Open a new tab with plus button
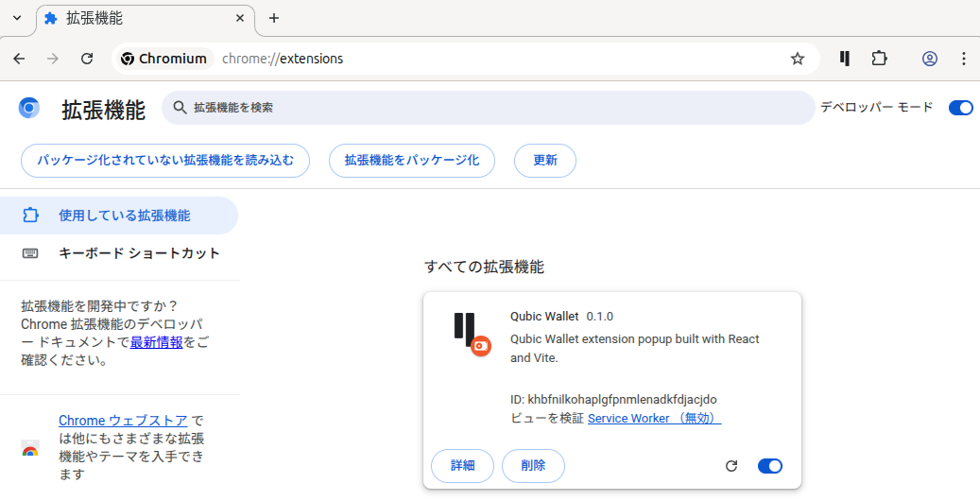 (274, 18)
